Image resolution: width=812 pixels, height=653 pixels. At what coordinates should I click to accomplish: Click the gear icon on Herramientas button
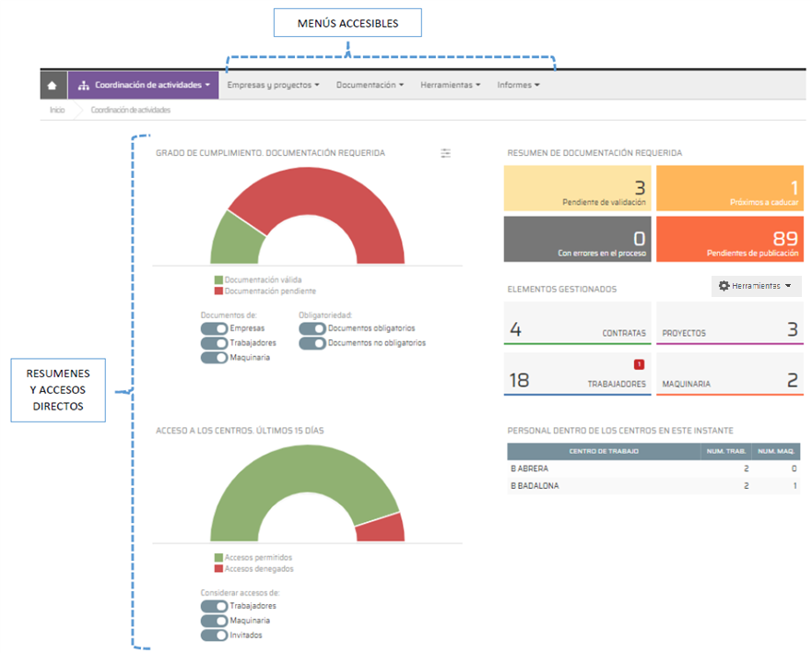(x=724, y=287)
